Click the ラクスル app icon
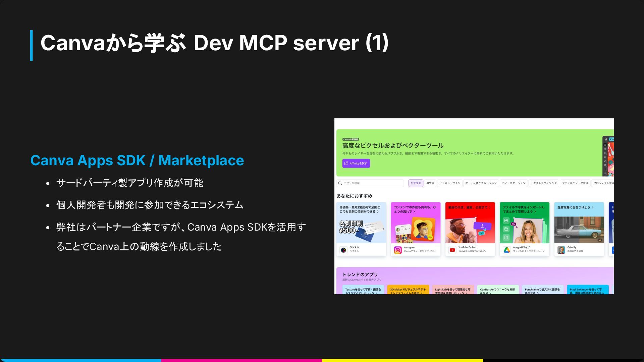 click(x=343, y=250)
